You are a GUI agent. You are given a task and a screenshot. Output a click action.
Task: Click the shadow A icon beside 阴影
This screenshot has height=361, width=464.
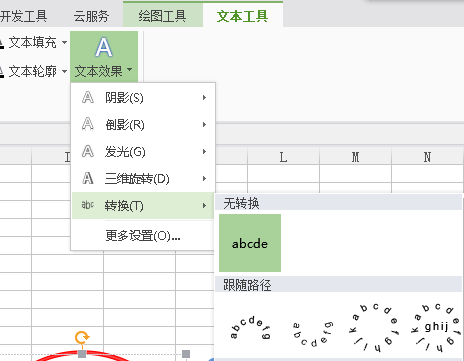(88, 97)
